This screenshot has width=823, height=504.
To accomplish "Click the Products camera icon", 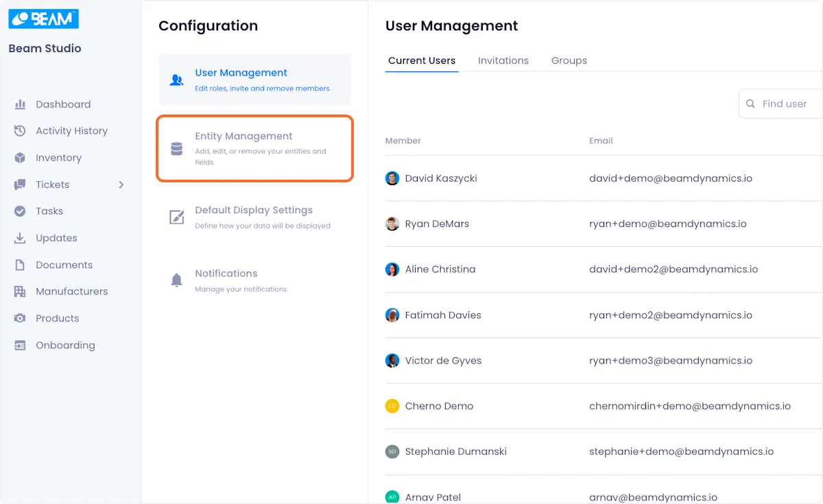I will coord(20,318).
